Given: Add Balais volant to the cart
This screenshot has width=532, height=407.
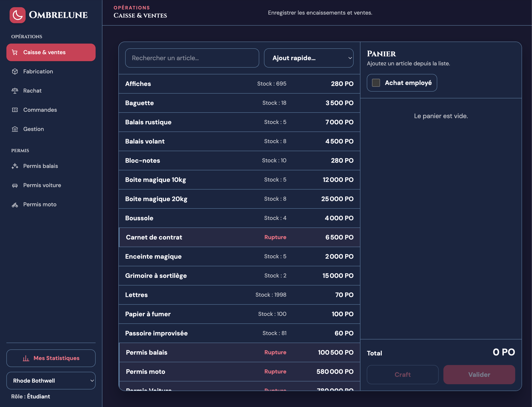Looking at the screenshot, I should [239, 141].
